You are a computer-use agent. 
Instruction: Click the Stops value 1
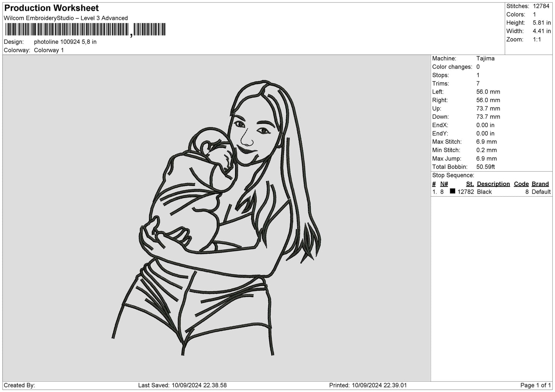(x=478, y=75)
